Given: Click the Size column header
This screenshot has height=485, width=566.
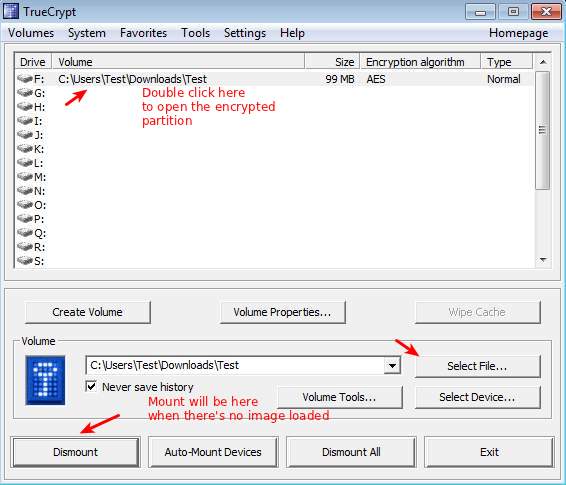Looking at the screenshot, I should 332,62.
